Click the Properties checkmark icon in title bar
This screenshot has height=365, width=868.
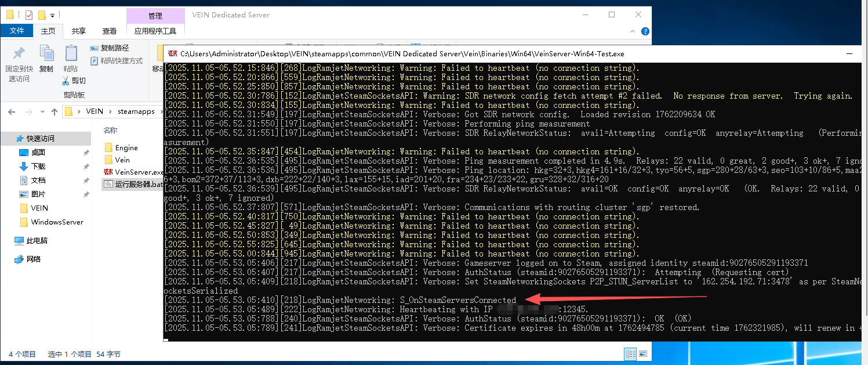coord(28,15)
